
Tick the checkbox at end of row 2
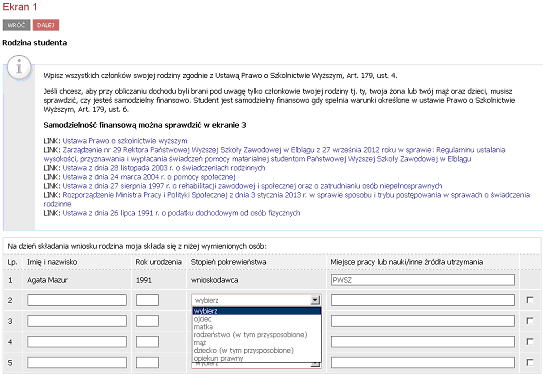tap(529, 300)
